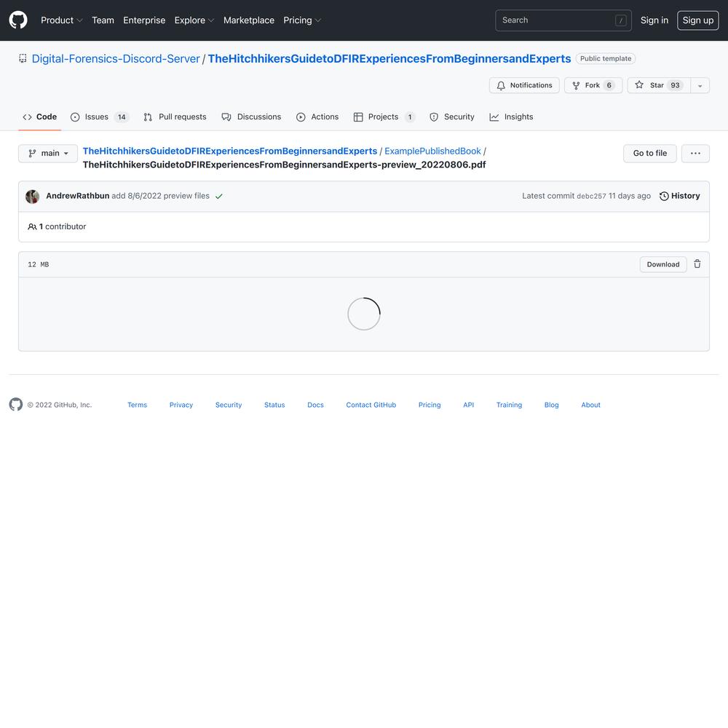The image size is (728, 728).
Task: Open AndrewRathbun's profile link
Action: click(x=78, y=196)
